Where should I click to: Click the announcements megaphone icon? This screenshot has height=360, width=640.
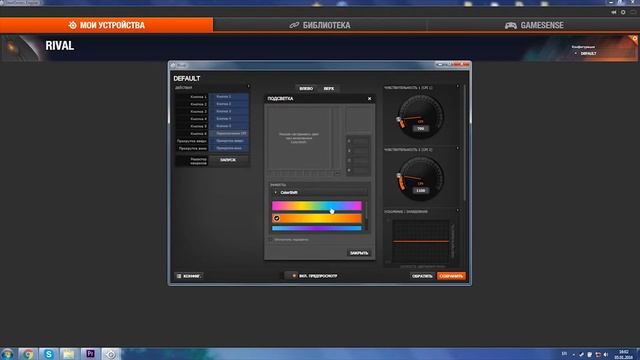click(x=613, y=12)
